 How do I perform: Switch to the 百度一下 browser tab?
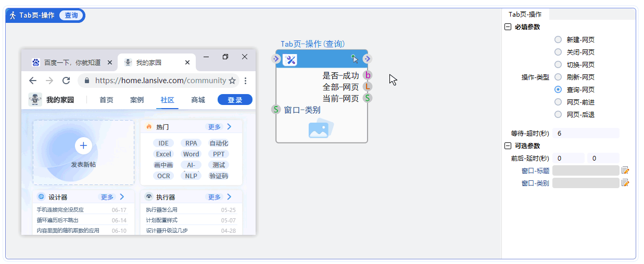point(72,62)
